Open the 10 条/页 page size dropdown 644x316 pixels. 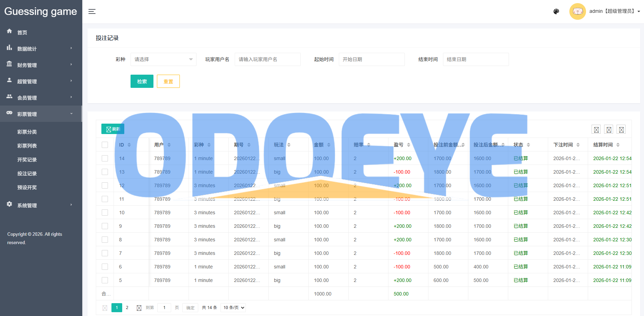233,308
